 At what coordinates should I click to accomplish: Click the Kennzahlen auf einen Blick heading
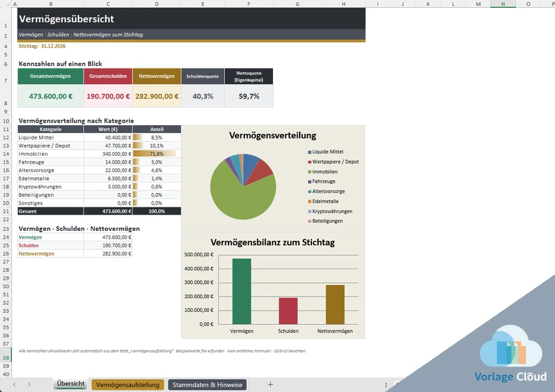pyautogui.click(x=60, y=64)
